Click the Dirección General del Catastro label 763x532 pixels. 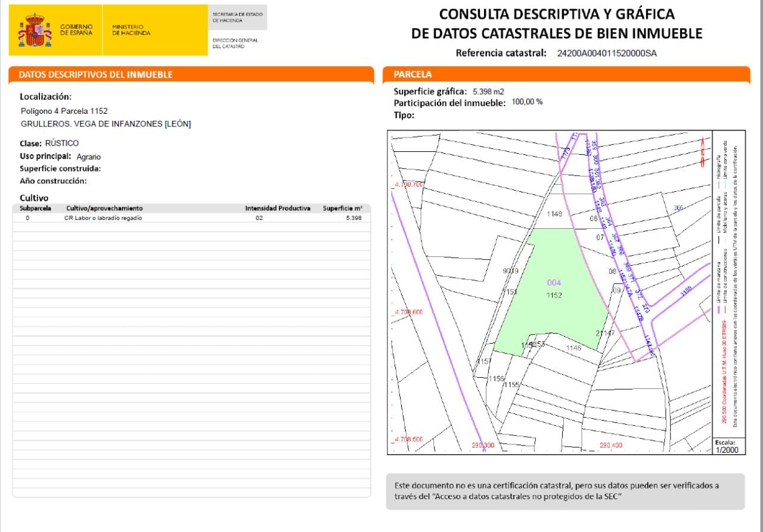[235, 43]
